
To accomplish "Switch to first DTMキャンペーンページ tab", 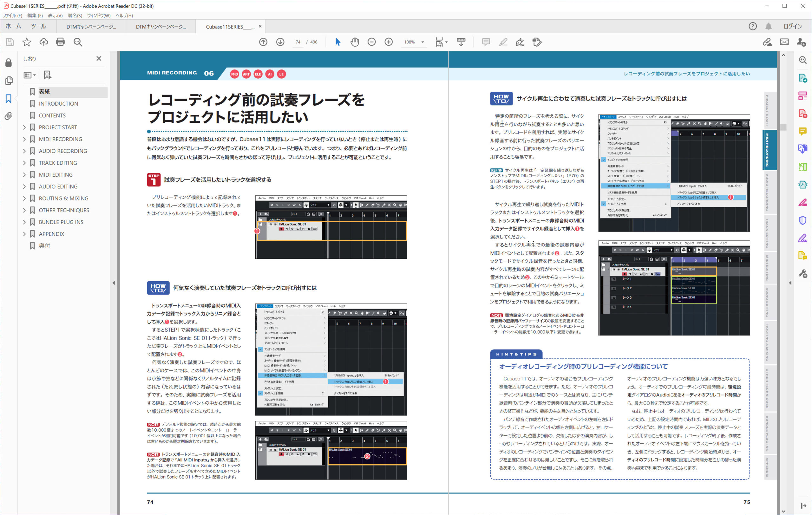I will click(x=91, y=27).
